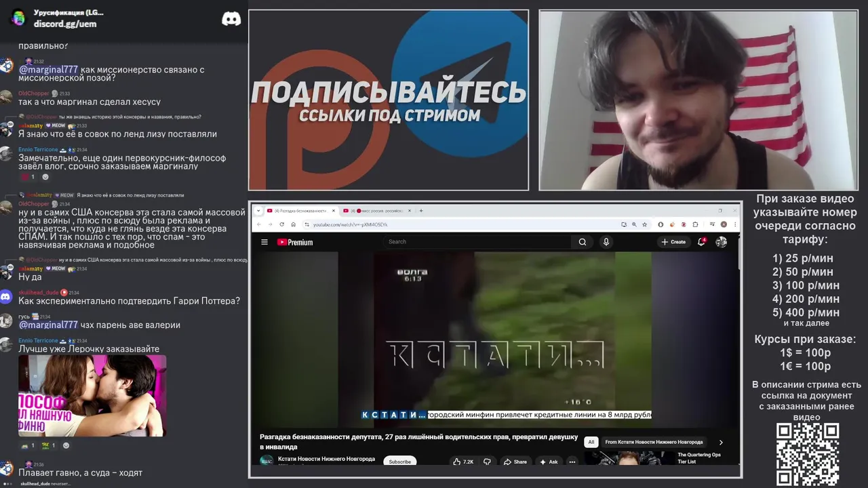This screenshot has height=488, width=868.
Task: Add a new browser tab
Action: pyautogui.click(x=421, y=211)
